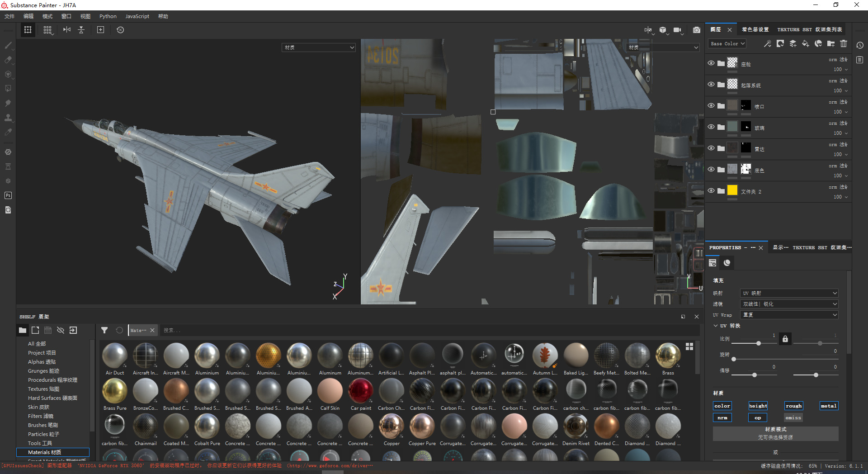Screen dimensions: 868x474
Task: Hide the 座舱 layer
Action: click(711, 63)
